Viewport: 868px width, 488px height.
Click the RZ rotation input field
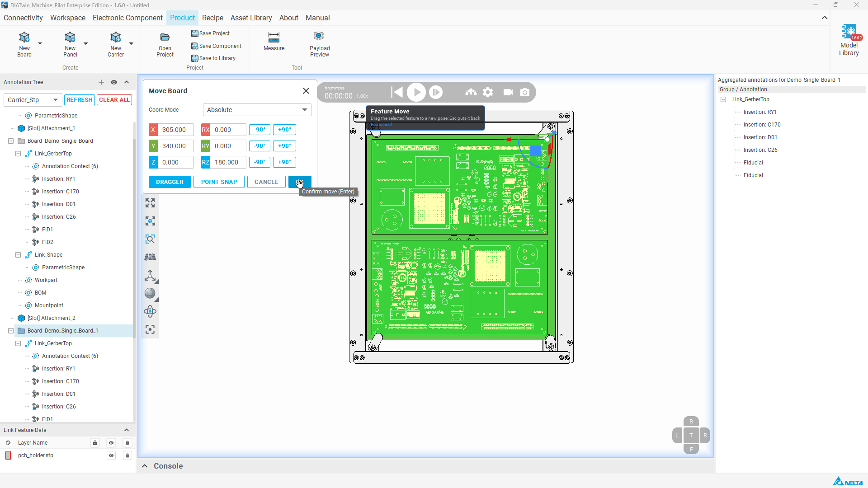pos(228,162)
